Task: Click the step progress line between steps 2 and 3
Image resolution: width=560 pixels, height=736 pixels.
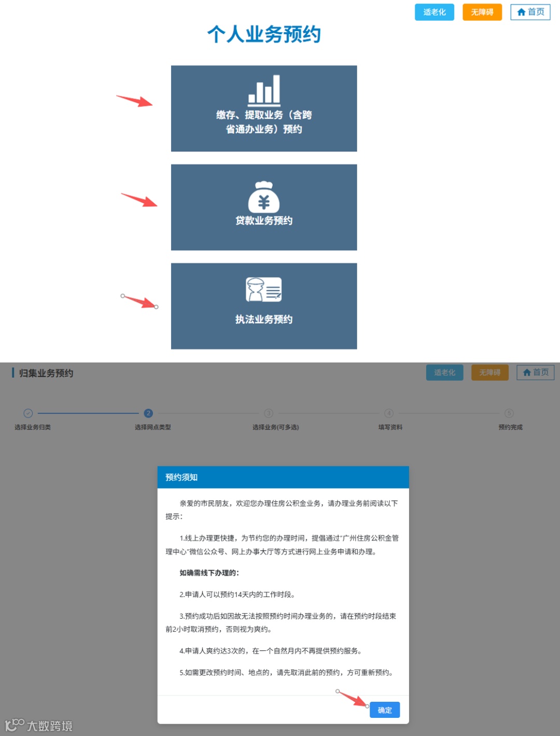Action: pos(207,413)
